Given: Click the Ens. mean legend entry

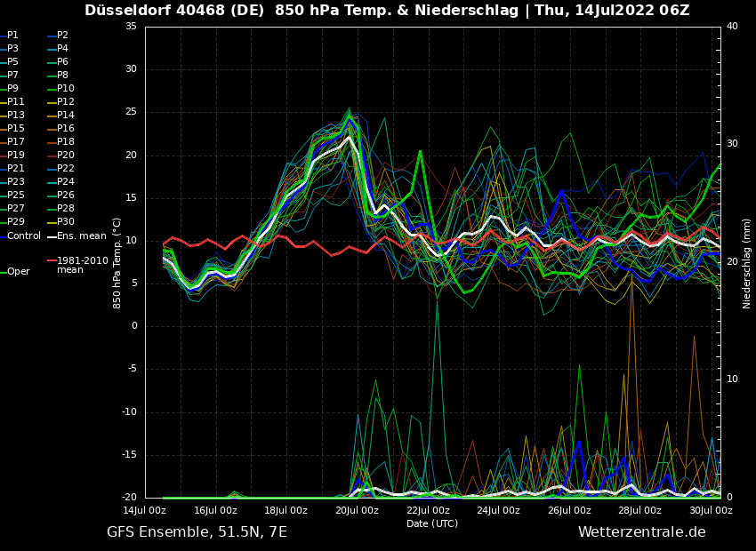Looking at the screenshot, I should [x=81, y=236].
